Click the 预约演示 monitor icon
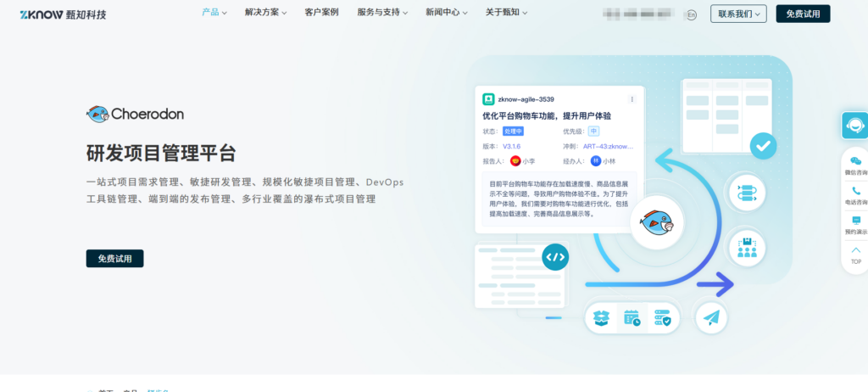 [856, 220]
